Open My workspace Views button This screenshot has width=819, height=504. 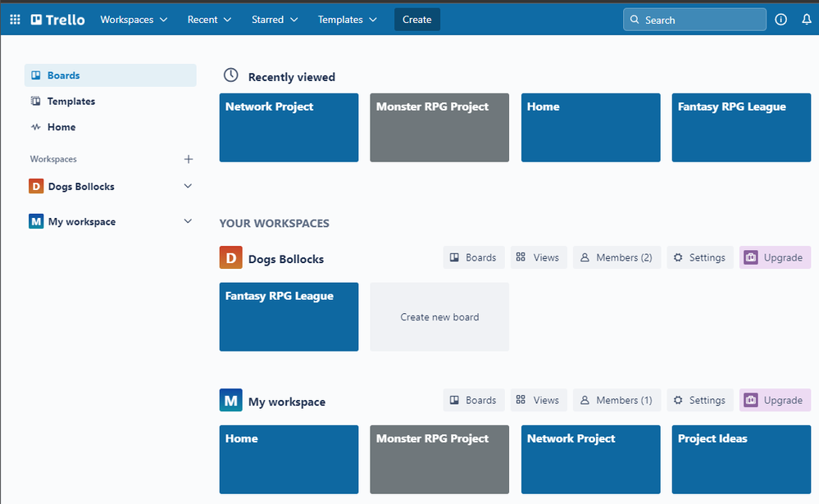[539, 400]
